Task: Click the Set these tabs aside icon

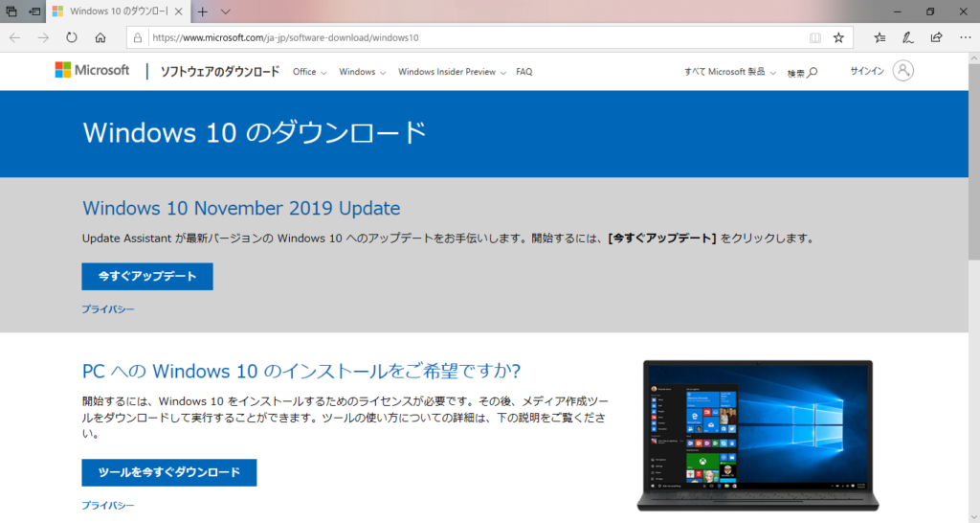Action: tap(35, 11)
